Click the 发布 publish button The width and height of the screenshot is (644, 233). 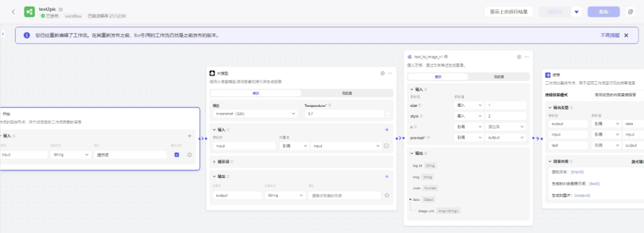pos(603,12)
